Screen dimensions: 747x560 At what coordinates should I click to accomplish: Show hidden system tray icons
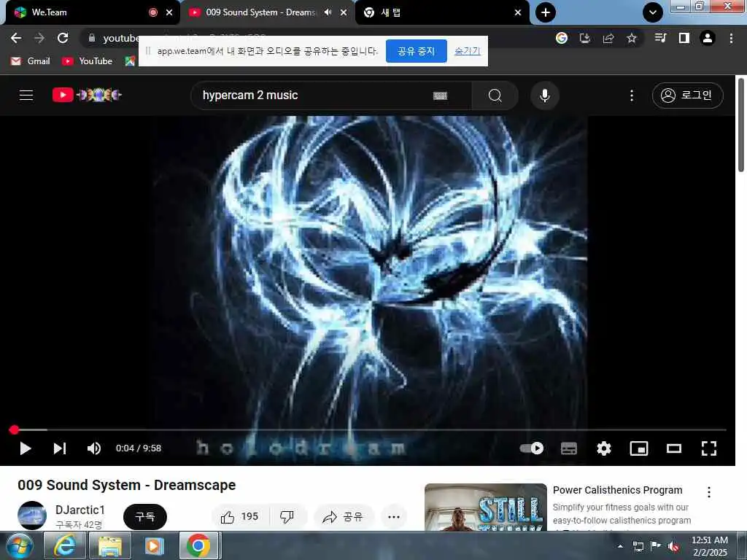[620, 546]
